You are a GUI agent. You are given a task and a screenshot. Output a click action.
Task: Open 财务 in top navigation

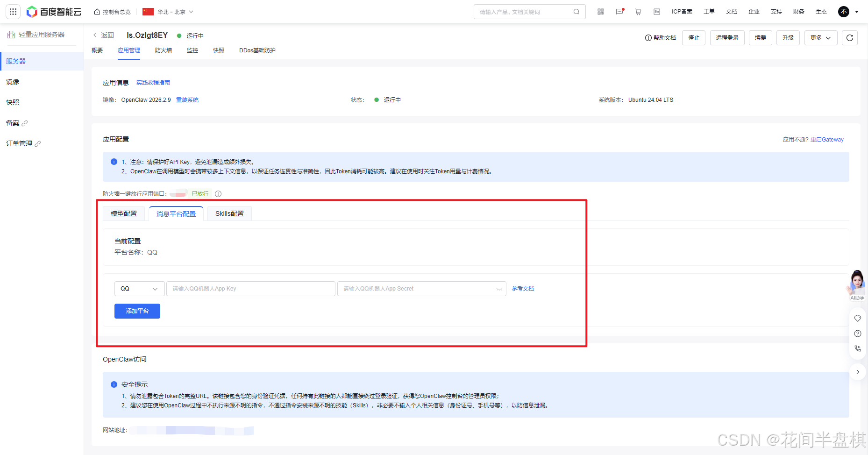tap(799, 12)
